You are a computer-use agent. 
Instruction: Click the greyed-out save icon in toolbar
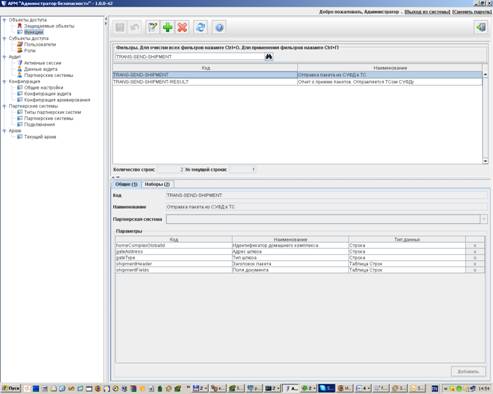tap(120, 27)
